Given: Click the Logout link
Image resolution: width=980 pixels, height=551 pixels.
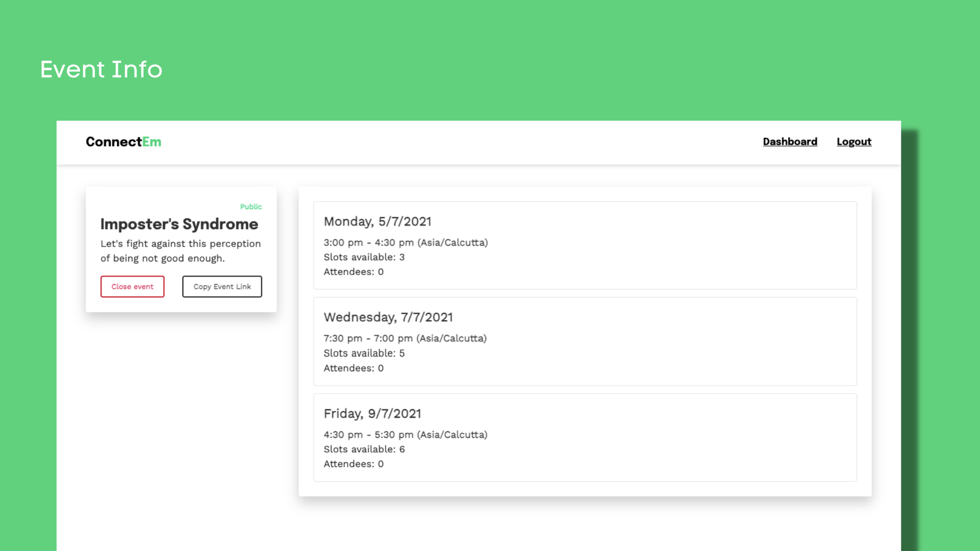Looking at the screenshot, I should pyautogui.click(x=854, y=142).
